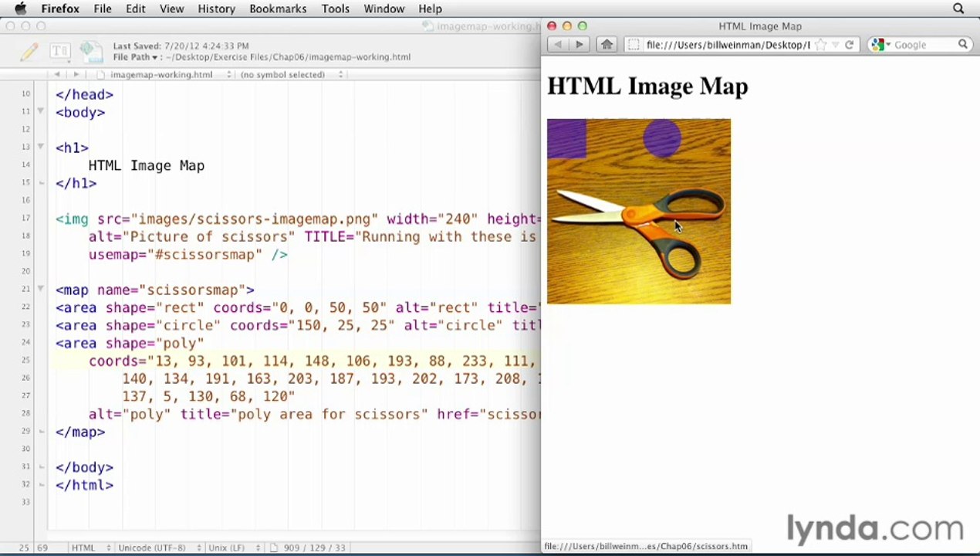Image resolution: width=980 pixels, height=556 pixels.
Task: Click the HTML Image Map heading in browser
Action: (647, 86)
